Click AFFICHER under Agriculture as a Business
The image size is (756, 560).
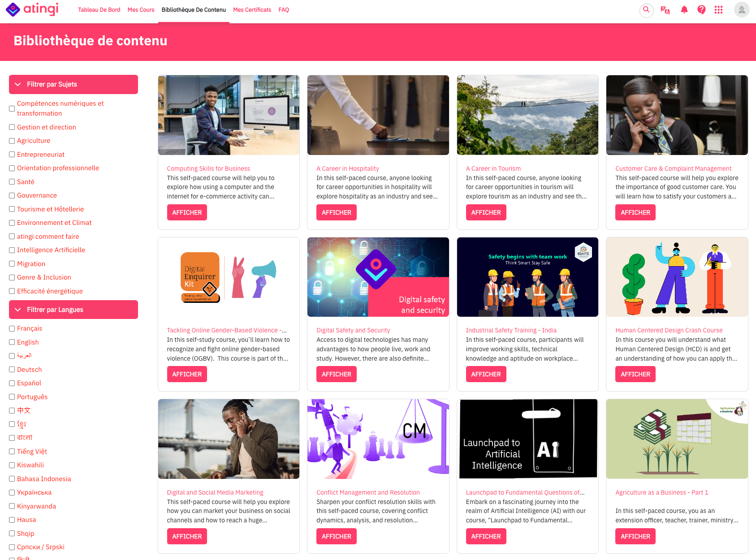click(x=635, y=536)
